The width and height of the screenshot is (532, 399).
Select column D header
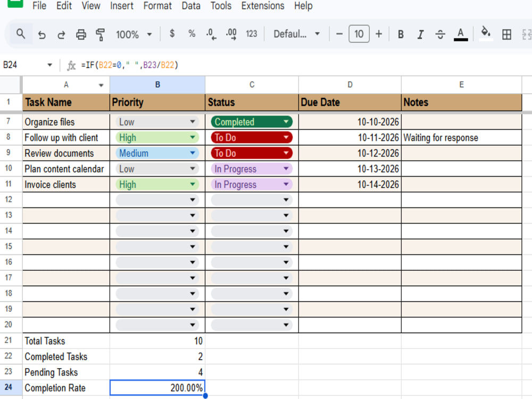tap(350, 85)
